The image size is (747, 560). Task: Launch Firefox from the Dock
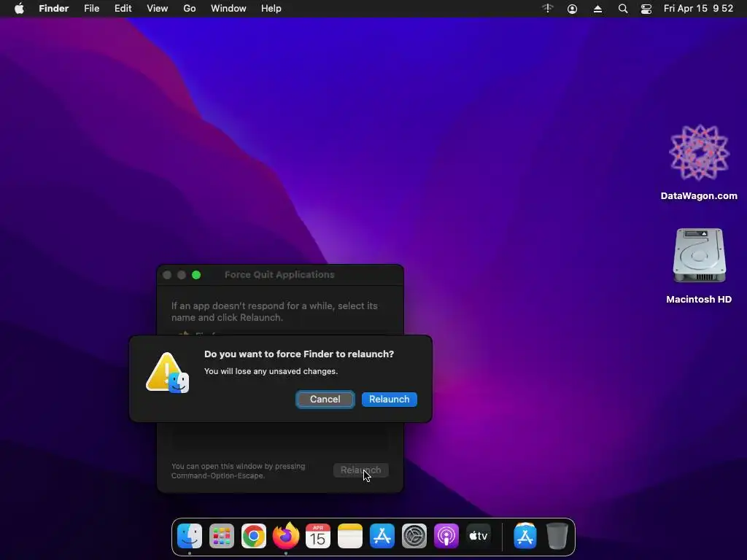coord(286,536)
